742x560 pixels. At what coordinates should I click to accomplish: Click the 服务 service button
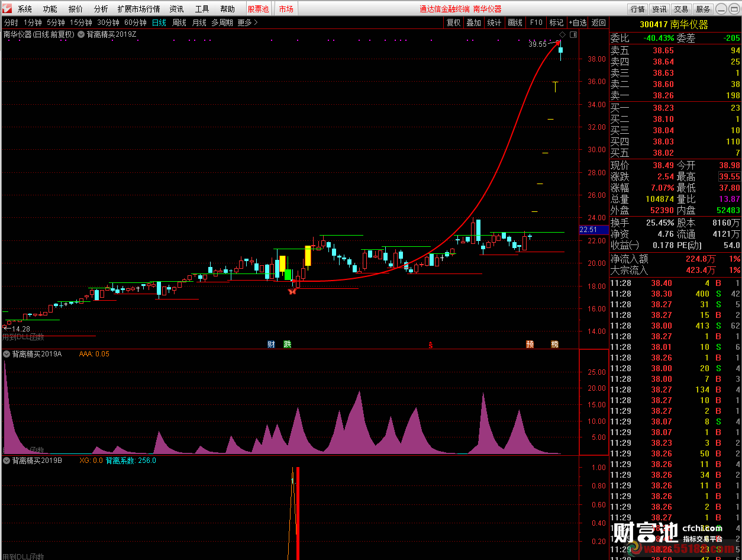tap(703, 9)
